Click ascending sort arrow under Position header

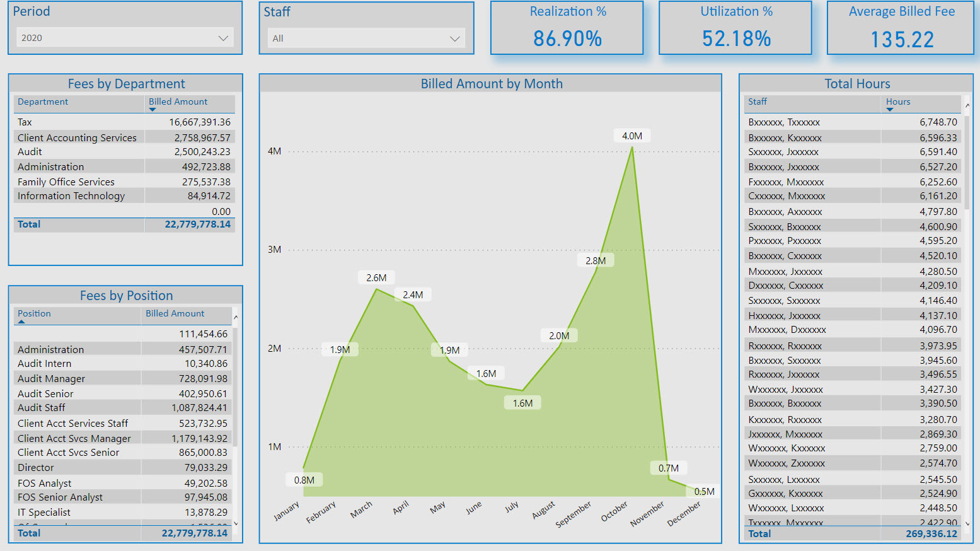point(22,322)
